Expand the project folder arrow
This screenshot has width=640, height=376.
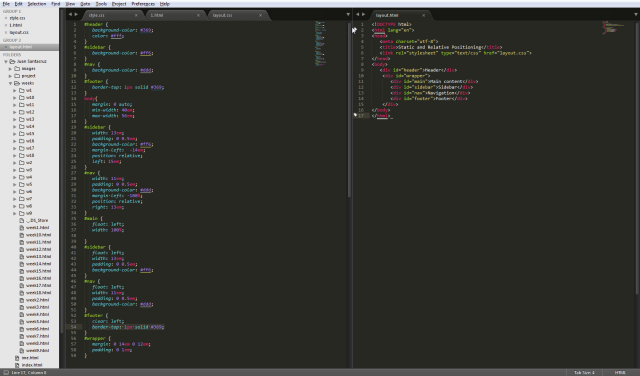(10, 76)
